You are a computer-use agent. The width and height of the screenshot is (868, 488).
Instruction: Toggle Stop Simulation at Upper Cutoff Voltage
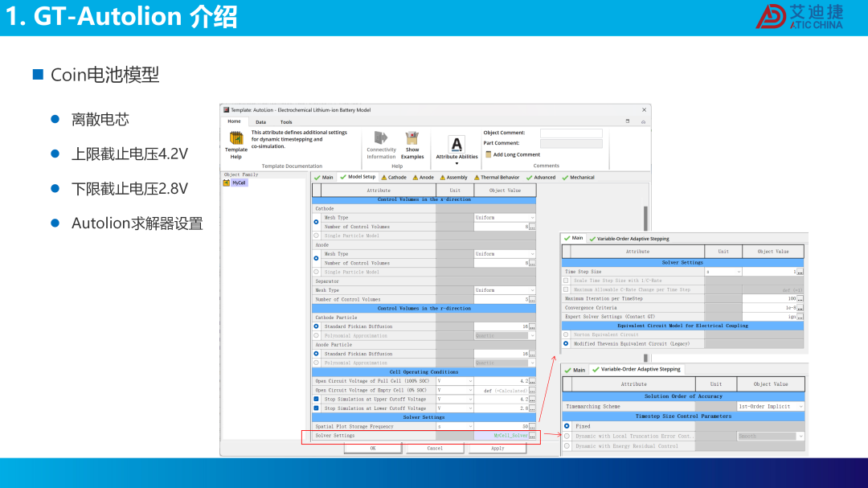click(x=316, y=400)
